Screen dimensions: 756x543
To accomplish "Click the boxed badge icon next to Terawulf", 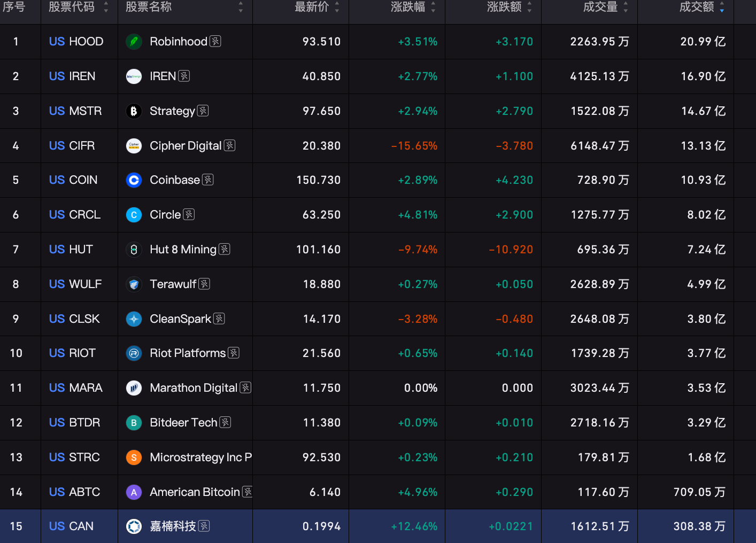I will tap(204, 284).
